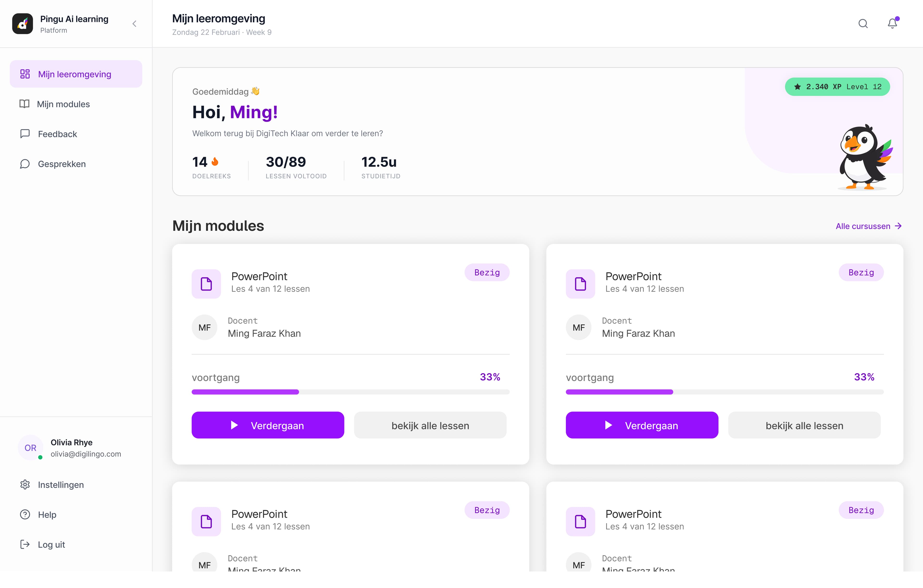Click Verdergaan on the top-right PowerPoint card
The width and height of the screenshot is (923, 588).
[642, 425]
